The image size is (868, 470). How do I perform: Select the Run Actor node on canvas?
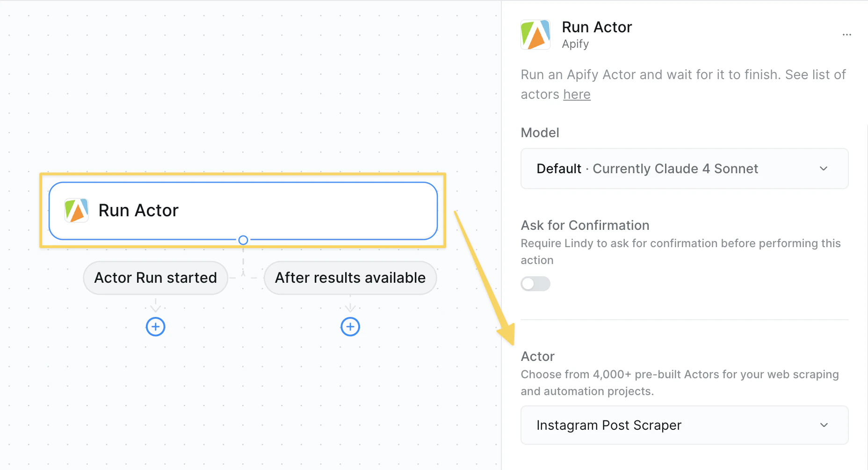click(243, 211)
